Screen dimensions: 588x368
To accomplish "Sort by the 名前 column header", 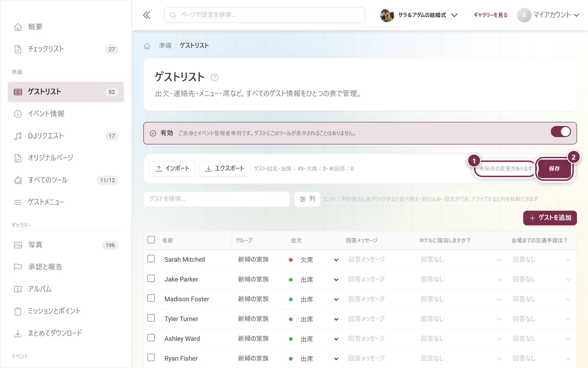I will pyautogui.click(x=168, y=240).
